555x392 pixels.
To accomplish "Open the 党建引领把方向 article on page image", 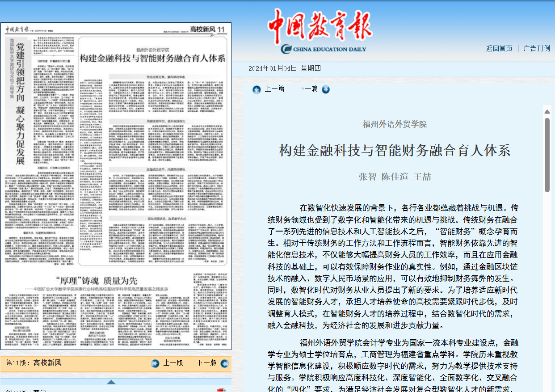I will point(20,103).
